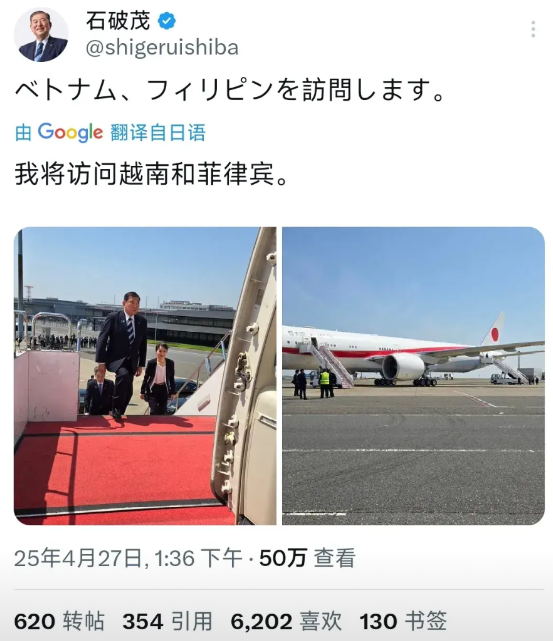Open the photo of boarding the aircraft stairs
553x641 pixels.
[x=145, y=376]
